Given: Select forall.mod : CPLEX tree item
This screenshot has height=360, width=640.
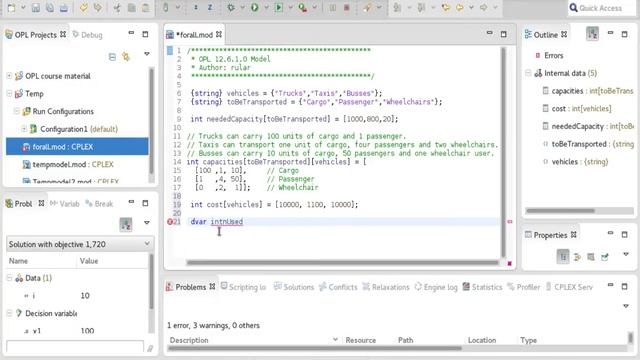Looking at the screenshot, I should point(77,147).
